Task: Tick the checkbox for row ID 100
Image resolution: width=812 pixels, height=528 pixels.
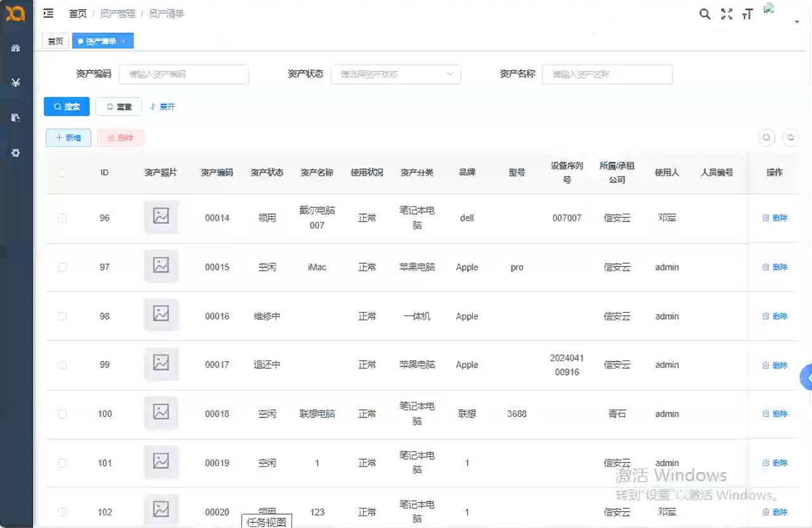Action: coord(62,414)
